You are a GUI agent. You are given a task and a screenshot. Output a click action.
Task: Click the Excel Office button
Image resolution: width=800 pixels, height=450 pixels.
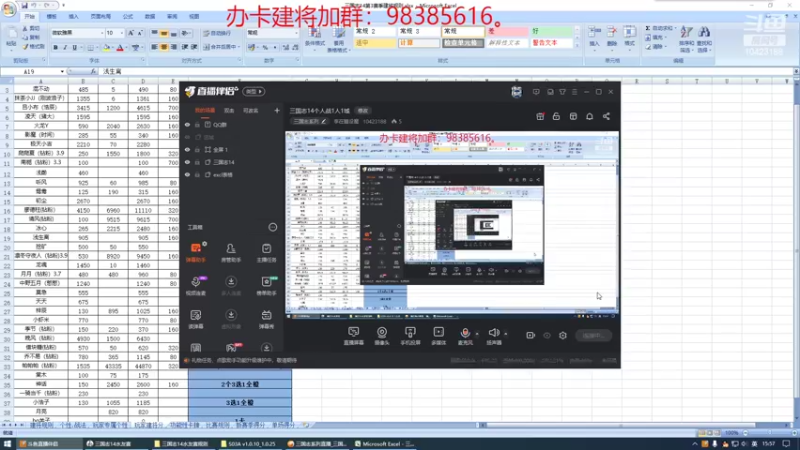point(9,10)
